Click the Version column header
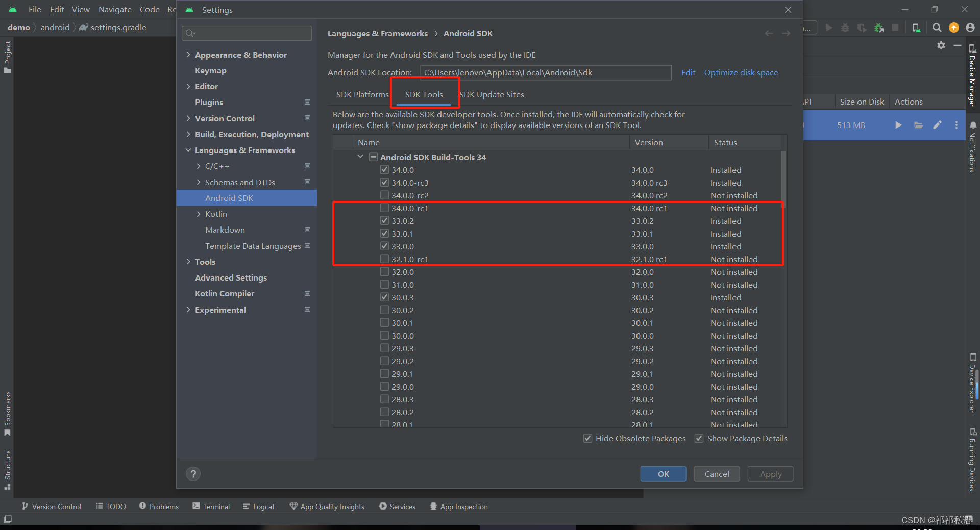The width and height of the screenshot is (980, 530). tap(669, 142)
